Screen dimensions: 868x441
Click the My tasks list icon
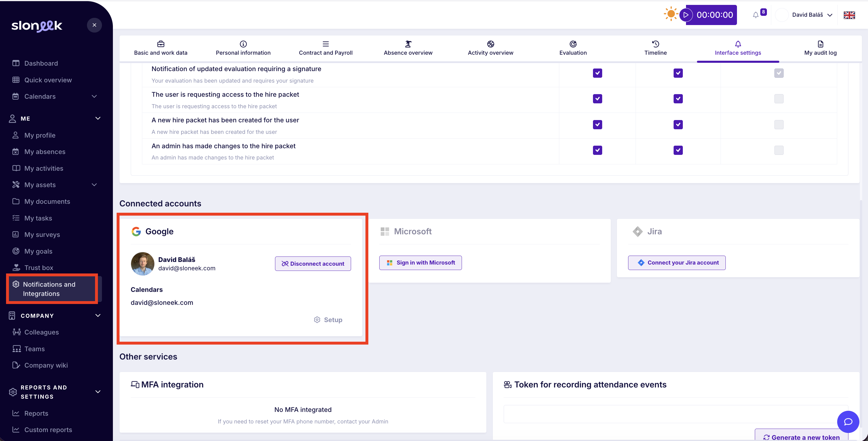click(x=16, y=218)
